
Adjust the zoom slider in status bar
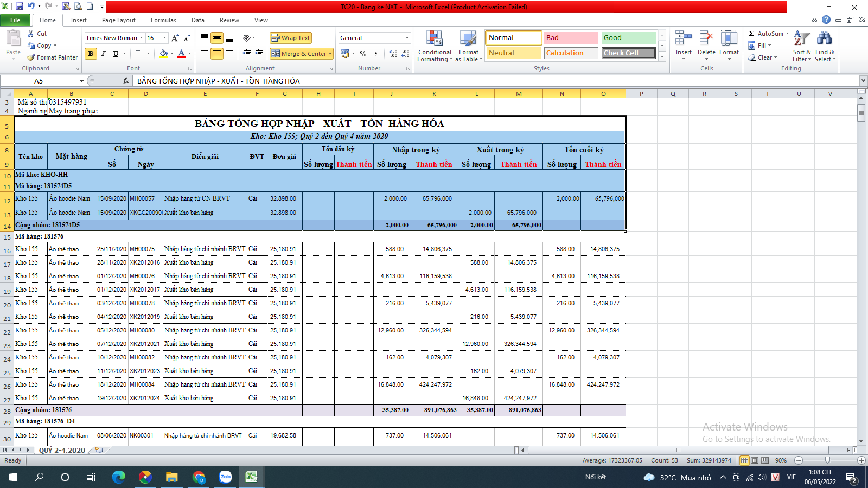[827, 460]
